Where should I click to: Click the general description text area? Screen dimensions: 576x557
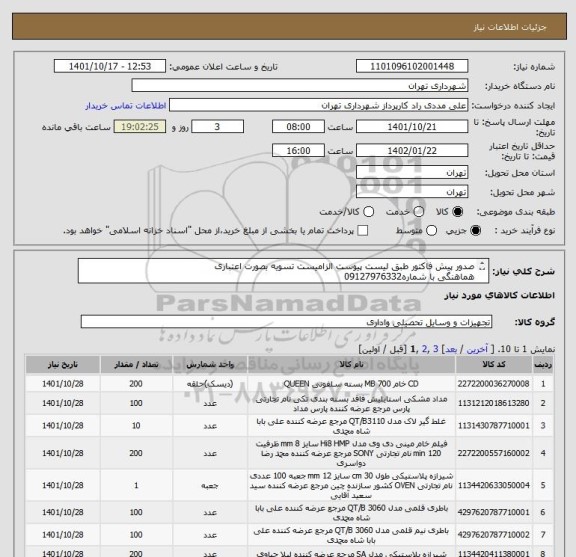click(x=283, y=271)
